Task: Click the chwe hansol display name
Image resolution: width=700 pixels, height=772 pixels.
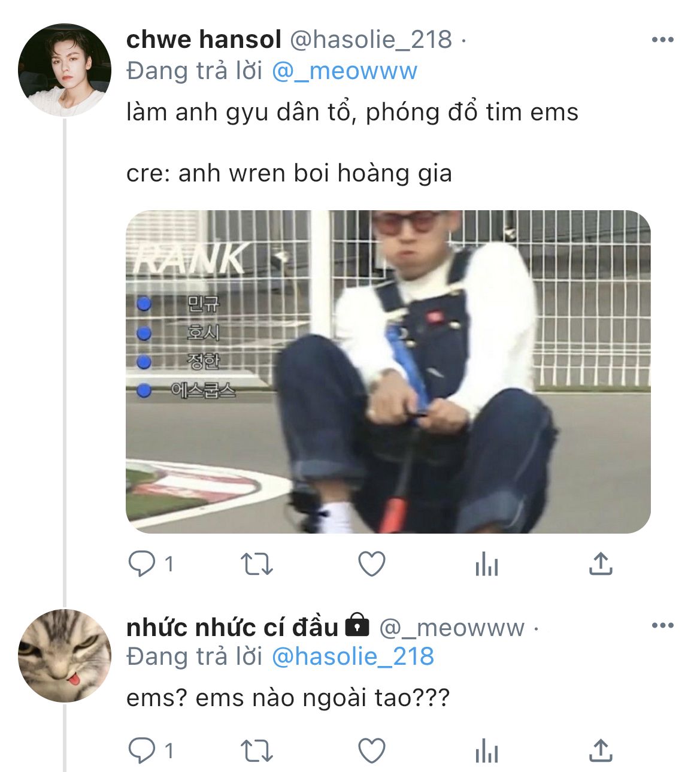Action: click(204, 40)
